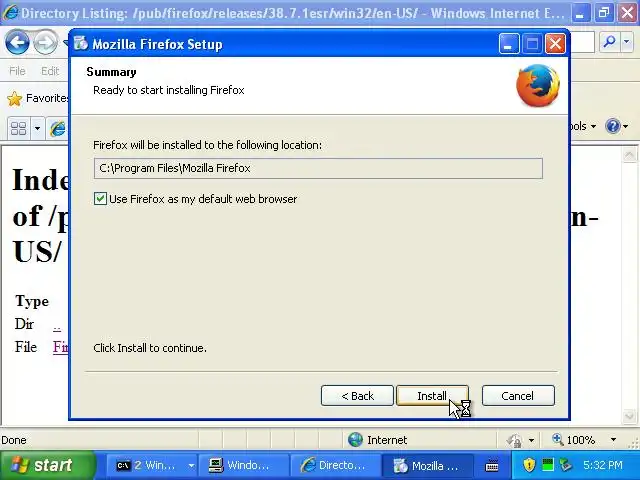This screenshot has width=640, height=480.
Task: Cancel the Firefox setup
Action: (x=518, y=396)
